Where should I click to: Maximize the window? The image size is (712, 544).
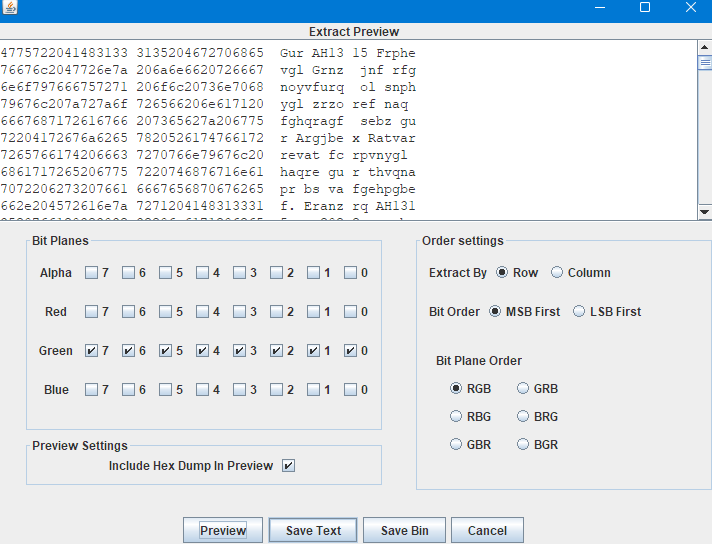[645, 7]
